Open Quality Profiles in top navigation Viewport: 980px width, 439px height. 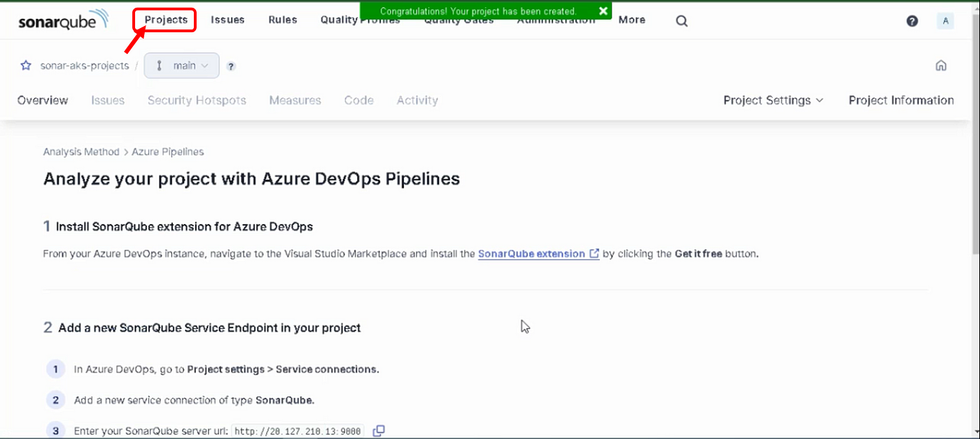coord(360,20)
